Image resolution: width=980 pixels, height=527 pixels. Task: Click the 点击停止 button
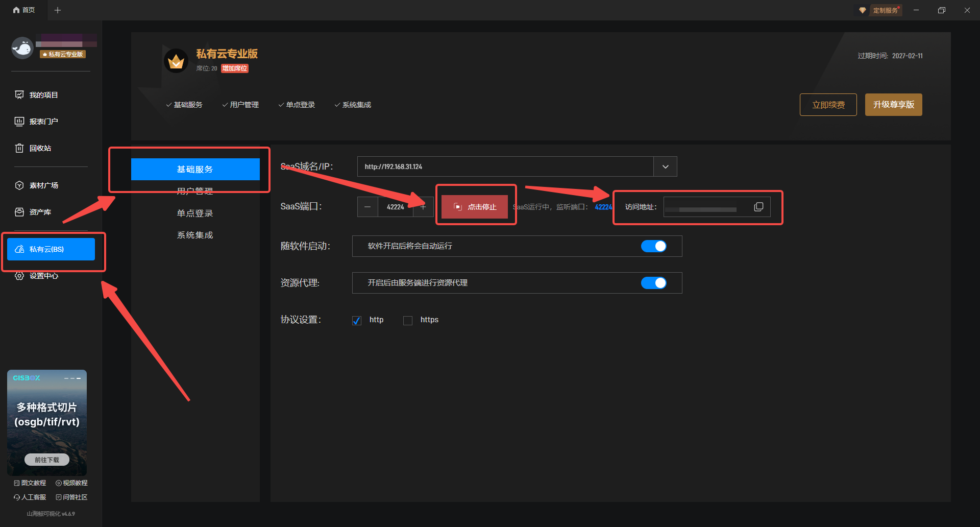click(x=475, y=207)
